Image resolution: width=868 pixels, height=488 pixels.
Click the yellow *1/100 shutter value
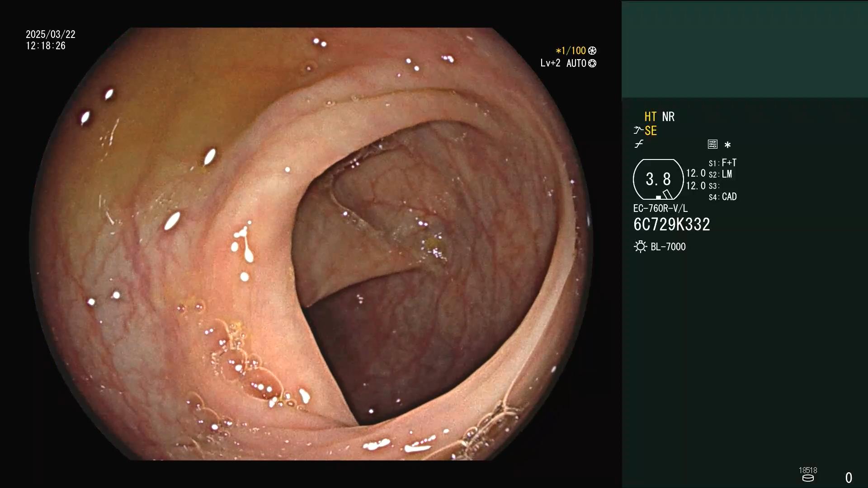571,51
